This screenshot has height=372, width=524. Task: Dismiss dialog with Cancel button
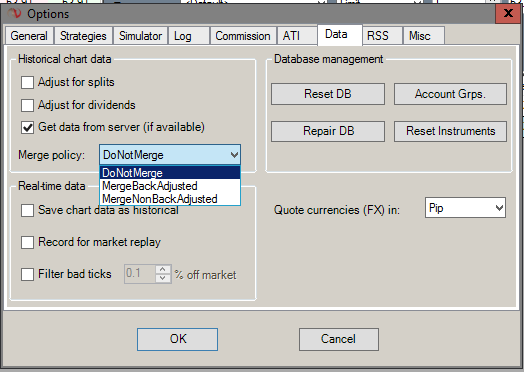pos(339,339)
